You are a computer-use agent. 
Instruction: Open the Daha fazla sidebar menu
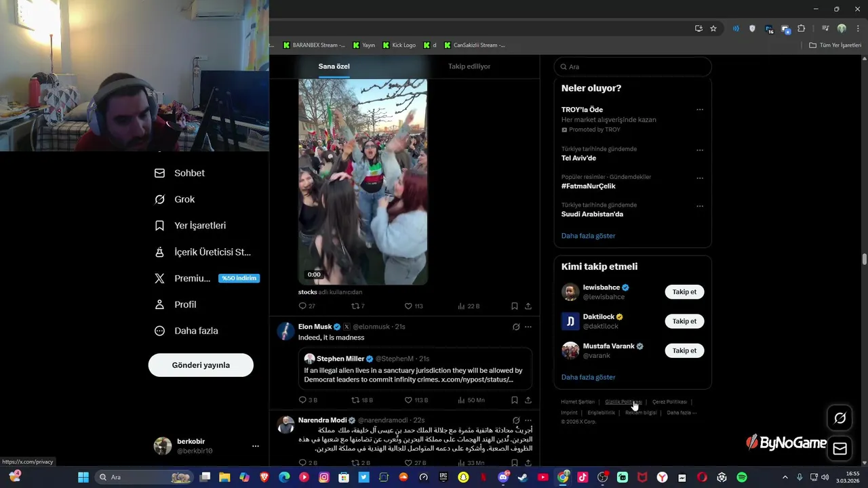pos(186,331)
